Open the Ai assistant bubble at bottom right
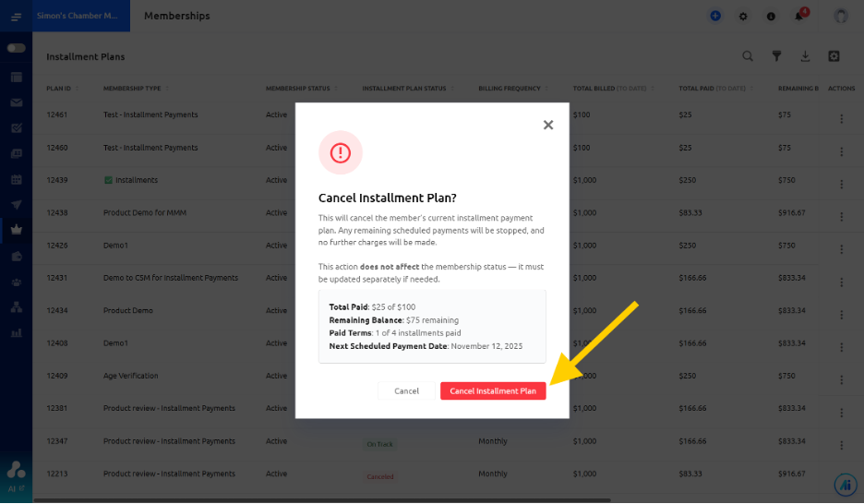 click(x=846, y=485)
